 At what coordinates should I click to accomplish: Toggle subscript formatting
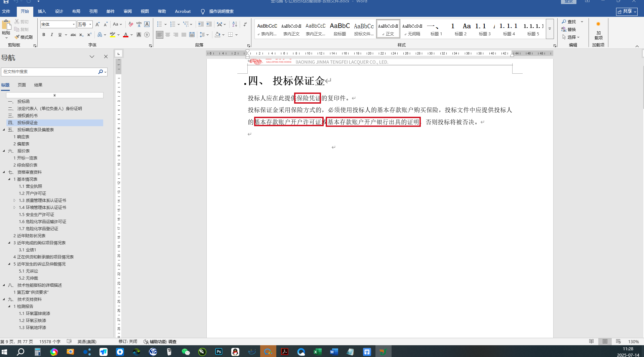[x=81, y=35]
